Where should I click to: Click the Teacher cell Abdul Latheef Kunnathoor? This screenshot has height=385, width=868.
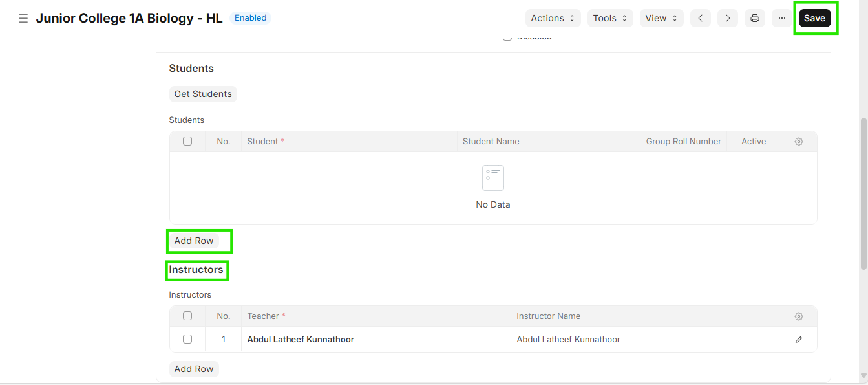tap(301, 340)
